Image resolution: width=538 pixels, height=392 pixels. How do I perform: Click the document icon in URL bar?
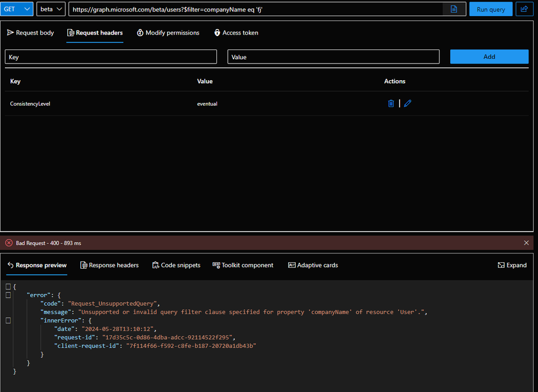click(x=453, y=9)
